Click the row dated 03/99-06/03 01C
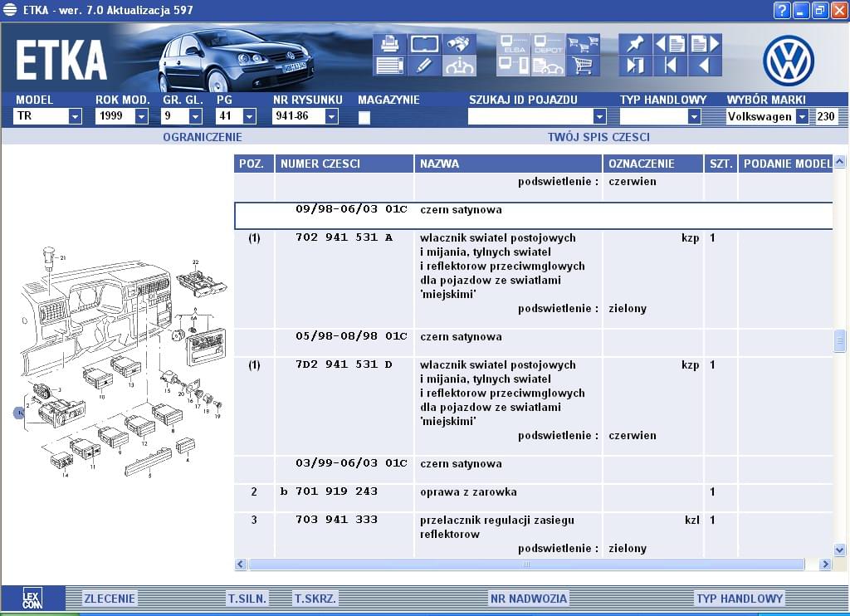Screen dimensions: 850x616 534,470
